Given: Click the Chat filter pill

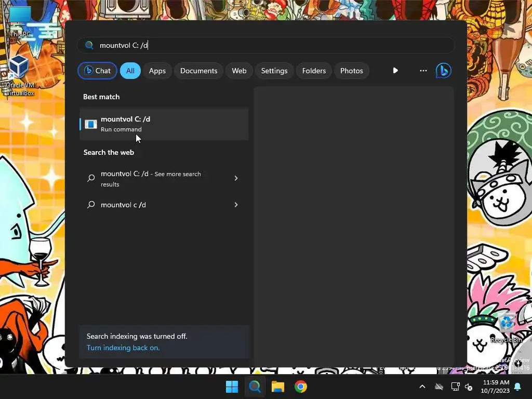Looking at the screenshot, I should coord(98,71).
